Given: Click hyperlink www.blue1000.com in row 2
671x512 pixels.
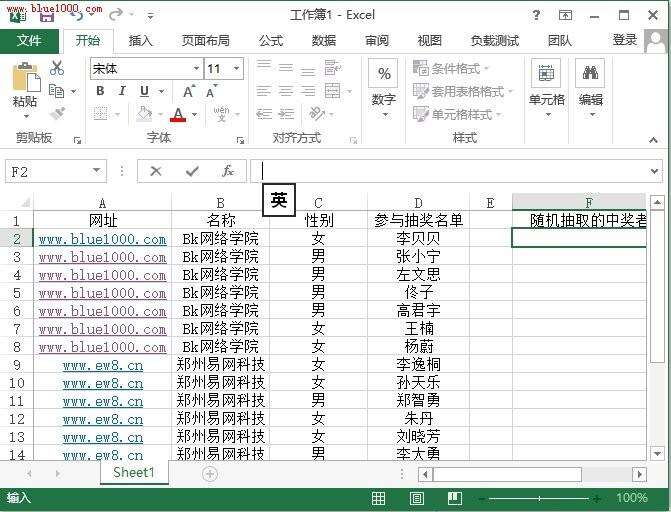Looking at the screenshot, I should [102, 239].
